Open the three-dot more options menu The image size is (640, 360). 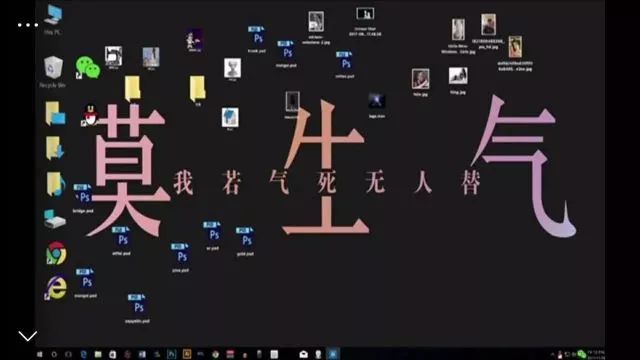click(28, 25)
